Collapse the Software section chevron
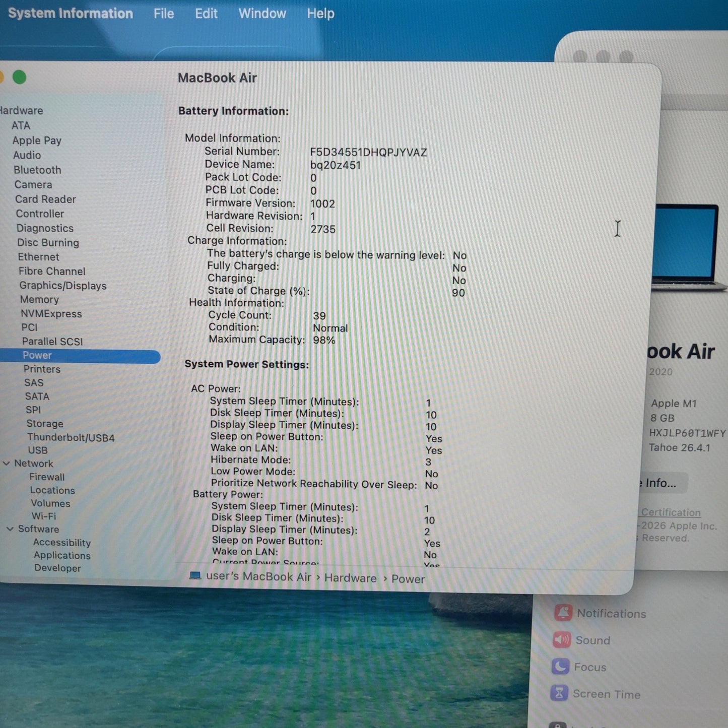This screenshot has width=728, height=728. pyautogui.click(x=10, y=528)
